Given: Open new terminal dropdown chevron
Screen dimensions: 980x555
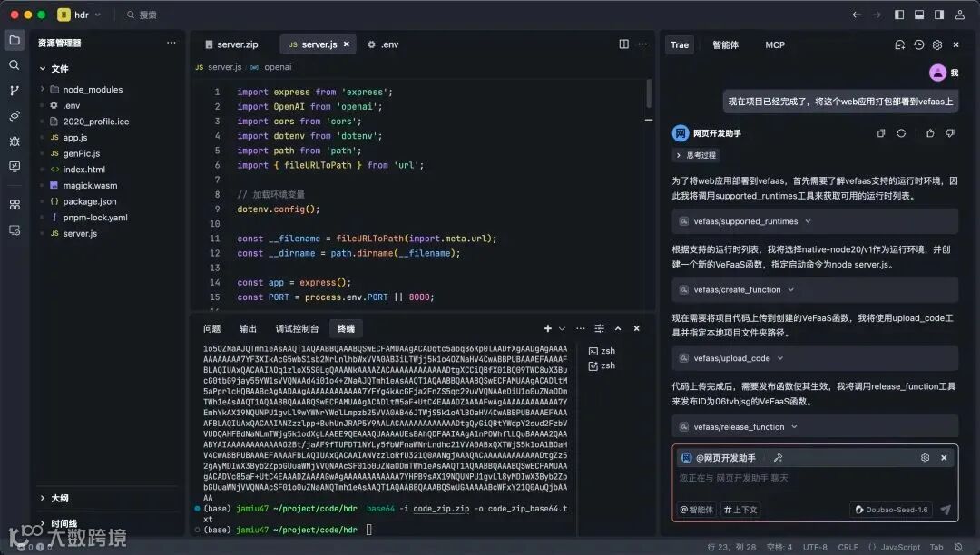Looking at the screenshot, I should click(x=562, y=328).
